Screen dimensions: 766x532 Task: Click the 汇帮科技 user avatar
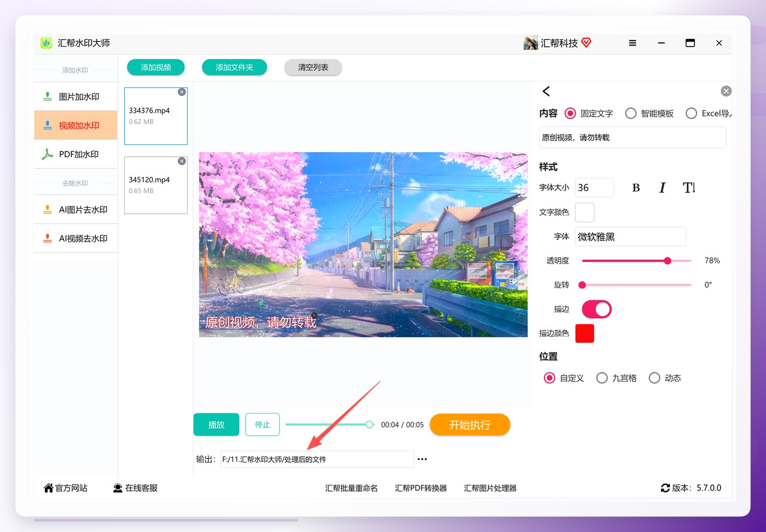(x=530, y=43)
